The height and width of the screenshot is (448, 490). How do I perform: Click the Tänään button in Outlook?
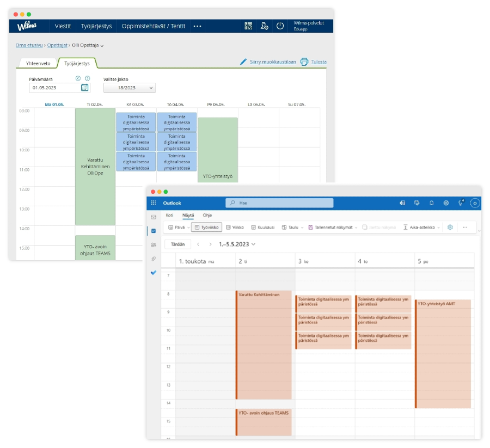pos(178,244)
